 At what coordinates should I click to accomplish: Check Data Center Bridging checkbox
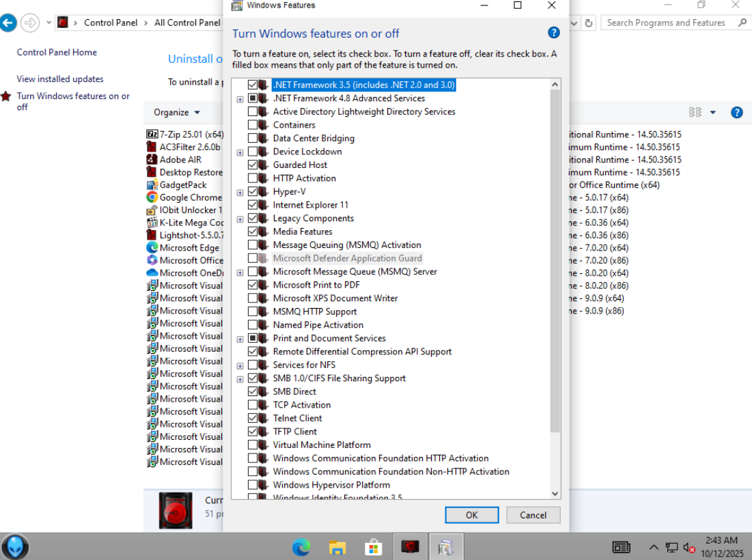pos(253,138)
